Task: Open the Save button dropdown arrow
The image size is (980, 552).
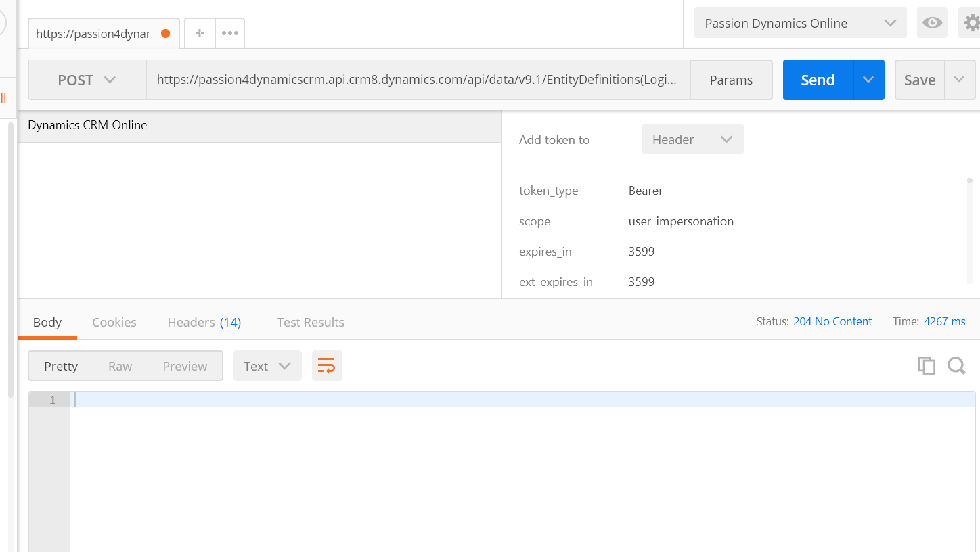Action: tap(959, 80)
